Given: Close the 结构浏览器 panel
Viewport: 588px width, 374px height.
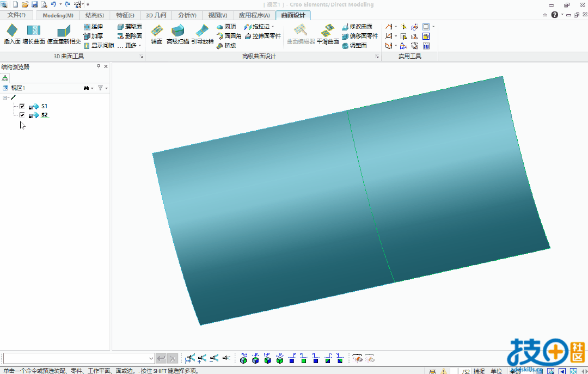Looking at the screenshot, I should (x=106, y=66).
